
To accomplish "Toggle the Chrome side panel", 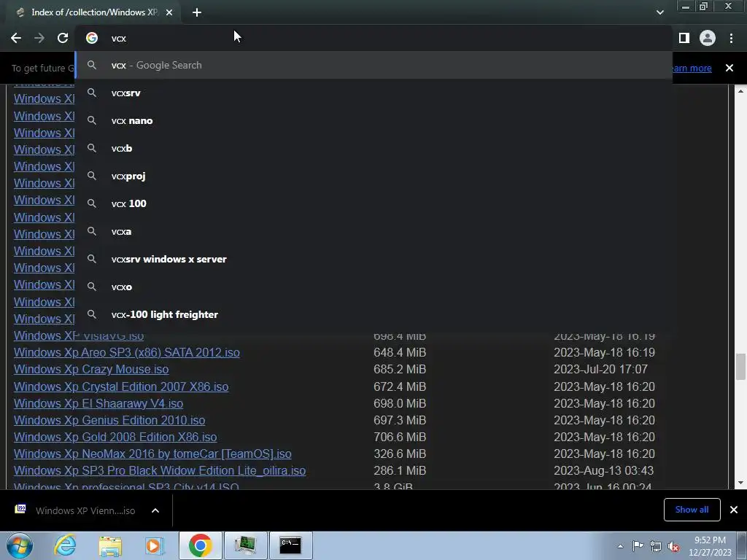I will pos(684,38).
